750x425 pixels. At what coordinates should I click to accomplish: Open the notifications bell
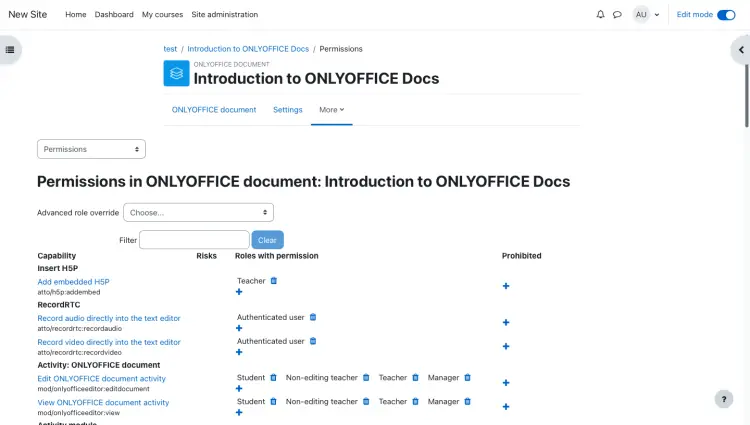click(x=600, y=14)
